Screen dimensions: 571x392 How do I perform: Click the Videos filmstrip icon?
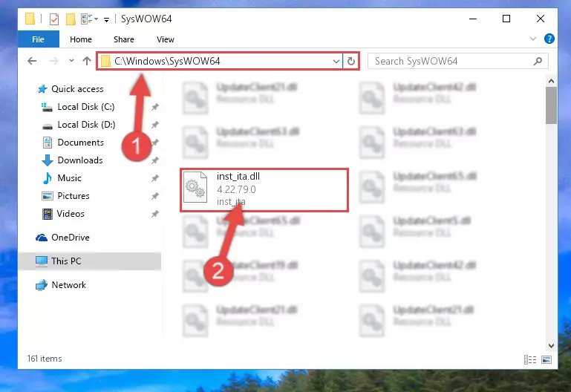click(47, 214)
